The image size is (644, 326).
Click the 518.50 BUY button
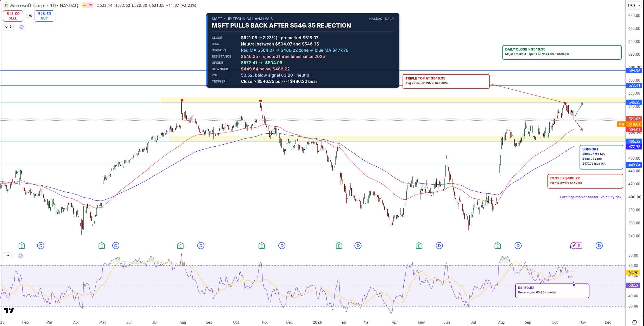(44, 16)
